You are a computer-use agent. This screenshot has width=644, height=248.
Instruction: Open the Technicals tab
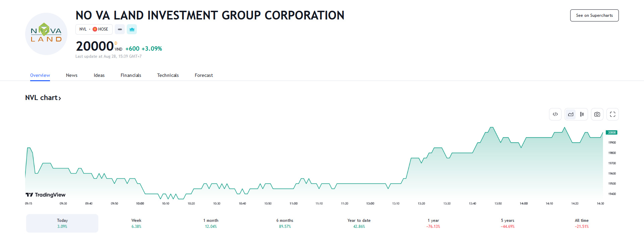click(x=168, y=76)
